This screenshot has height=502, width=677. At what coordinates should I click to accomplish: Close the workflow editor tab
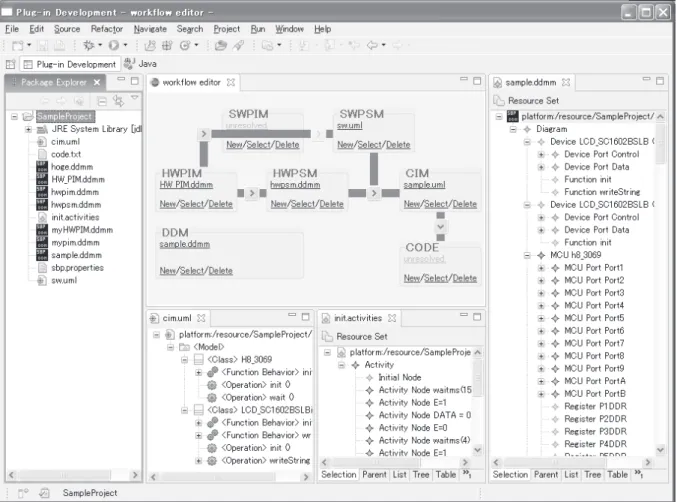[231, 82]
